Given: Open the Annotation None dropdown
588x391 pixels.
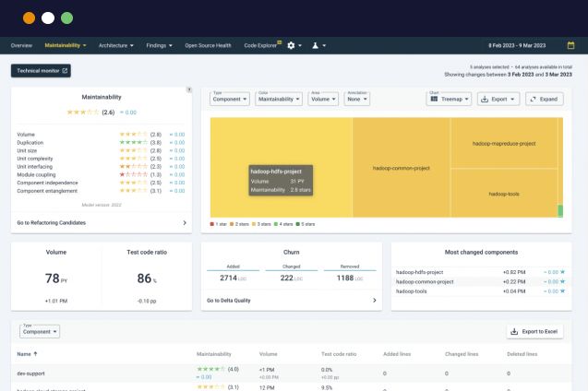Looking at the screenshot, I should [x=357, y=99].
